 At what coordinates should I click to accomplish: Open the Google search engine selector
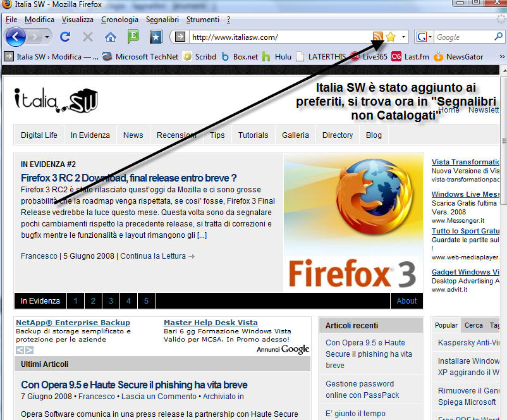click(x=424, y=37)
